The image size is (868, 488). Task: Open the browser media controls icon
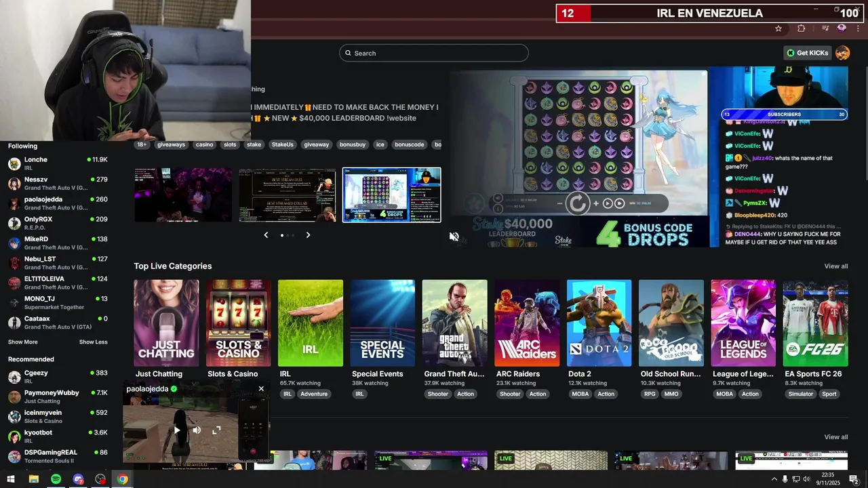pyautogui.click(x=825, y=28)
